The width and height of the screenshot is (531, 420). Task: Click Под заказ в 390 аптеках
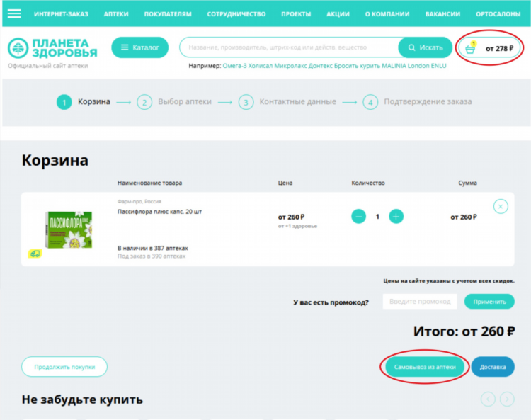point(152,256)
